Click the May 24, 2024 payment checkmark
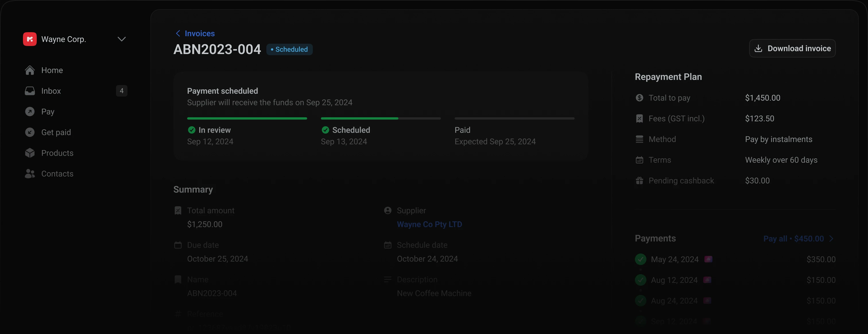This screenshot has width=868, height=334. click(x=641, y=259)
